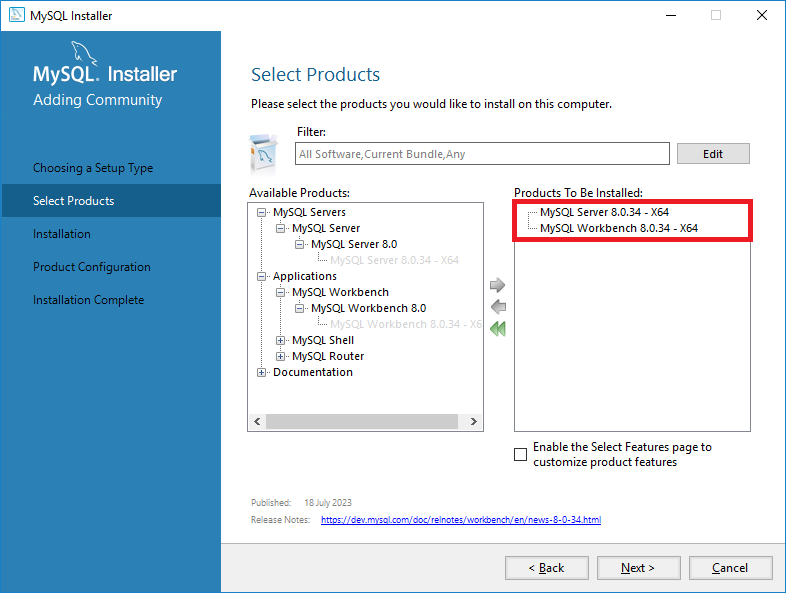Click the horizontal scrollbar left arrow
The width and height of the screenshot is (786, 593).
(x=257, y=421)
